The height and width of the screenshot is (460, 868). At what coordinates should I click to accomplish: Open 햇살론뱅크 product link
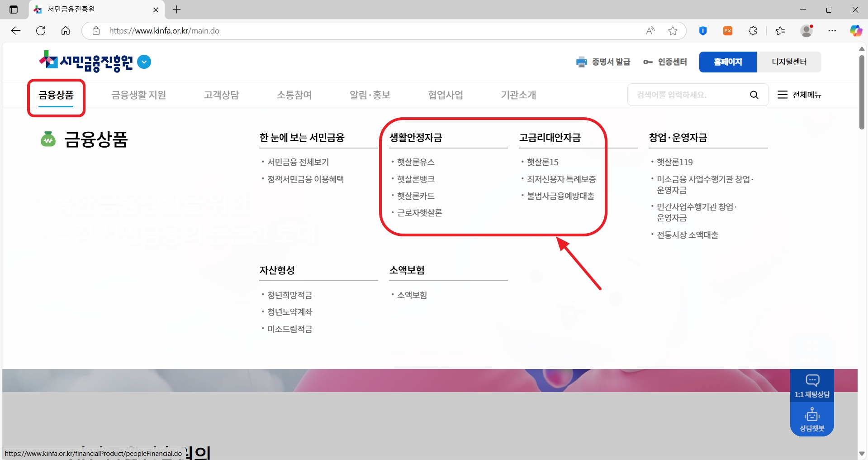tap(416, 179)
